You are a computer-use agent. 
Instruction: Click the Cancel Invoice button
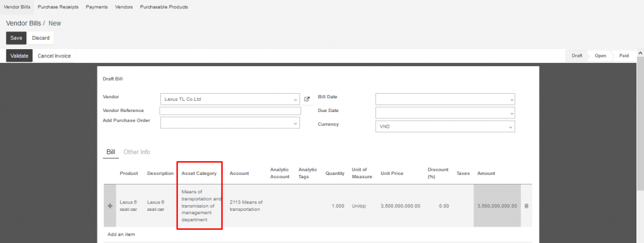(x=54, y=56)
